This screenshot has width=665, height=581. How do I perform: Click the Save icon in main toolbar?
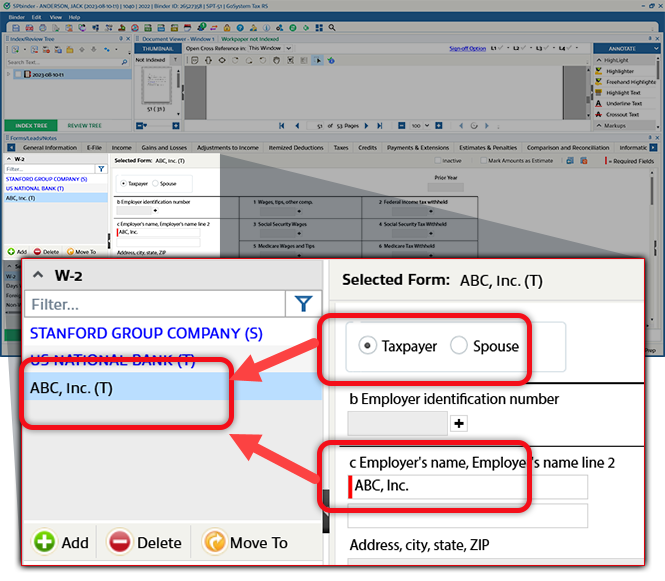(16, 28)
